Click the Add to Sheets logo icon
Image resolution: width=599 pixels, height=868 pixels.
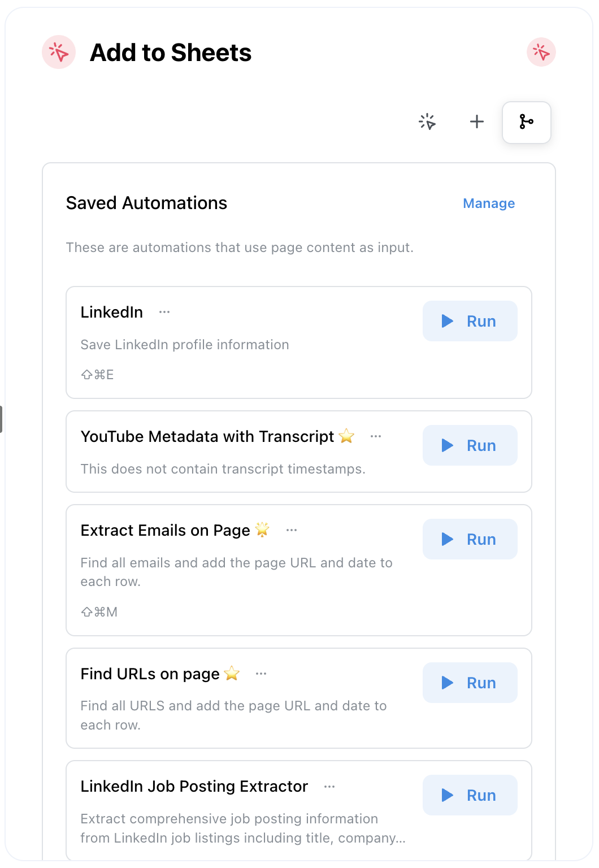coord(59,53)
